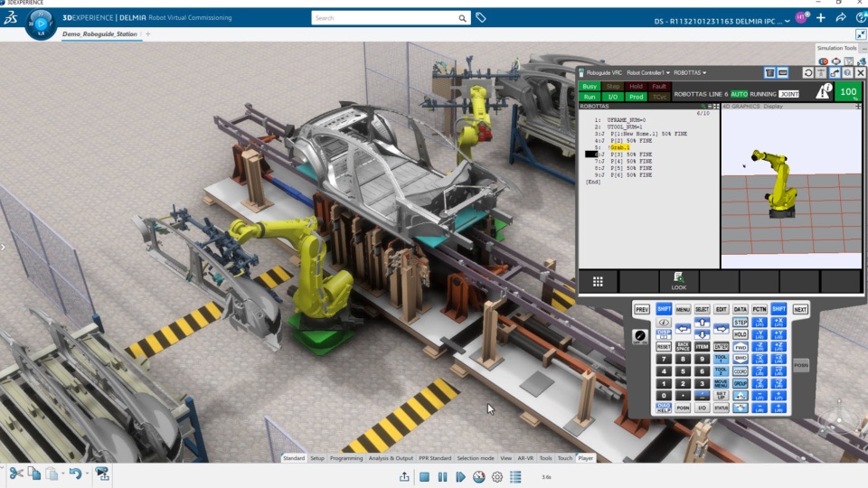
Task: Toggle the Hold status indicator
Action: [x=636, y=87]
